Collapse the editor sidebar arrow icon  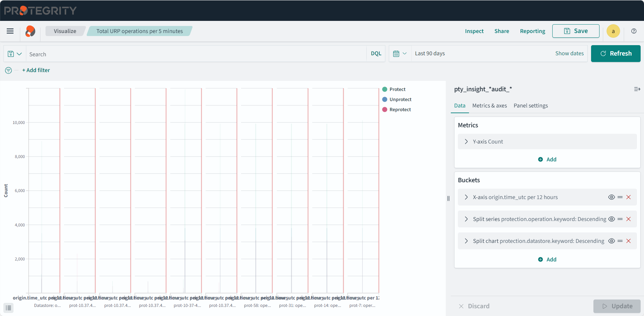pyautogui.click(x=637, y=89)
